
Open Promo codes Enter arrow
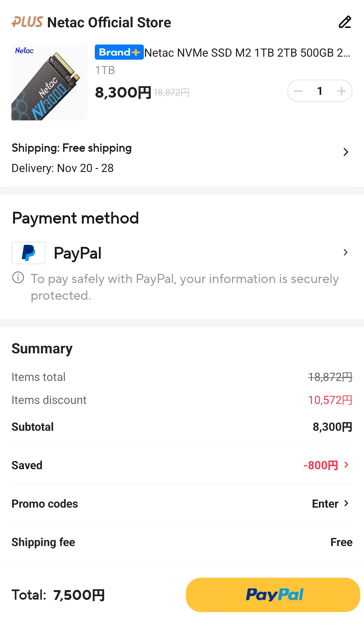(347, 504)
